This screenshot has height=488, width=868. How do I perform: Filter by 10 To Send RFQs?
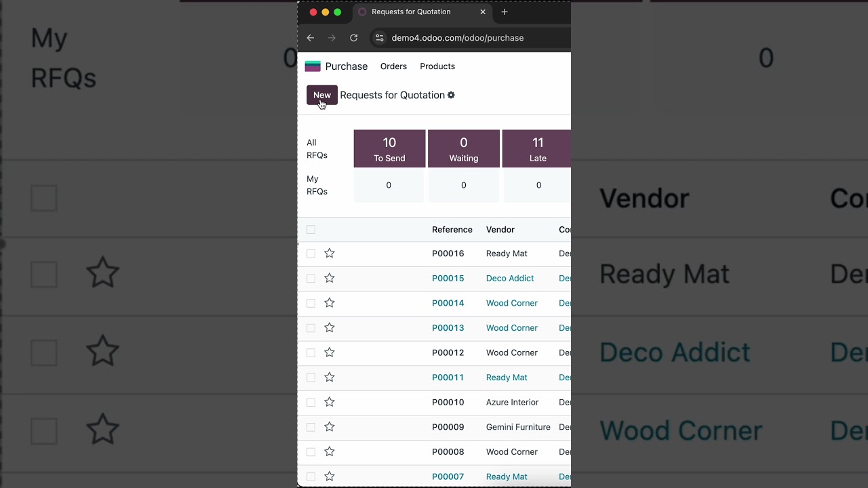pyautogui.click(x=389, y=148)
